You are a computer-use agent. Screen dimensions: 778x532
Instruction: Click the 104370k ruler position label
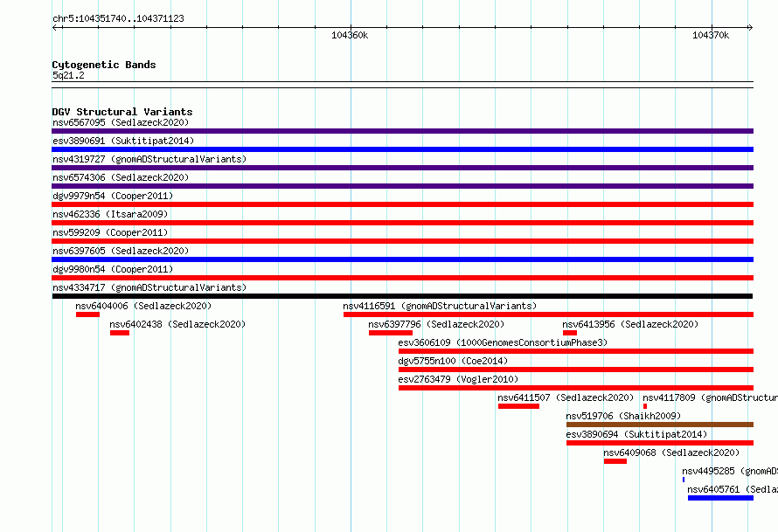click(711, 35)
